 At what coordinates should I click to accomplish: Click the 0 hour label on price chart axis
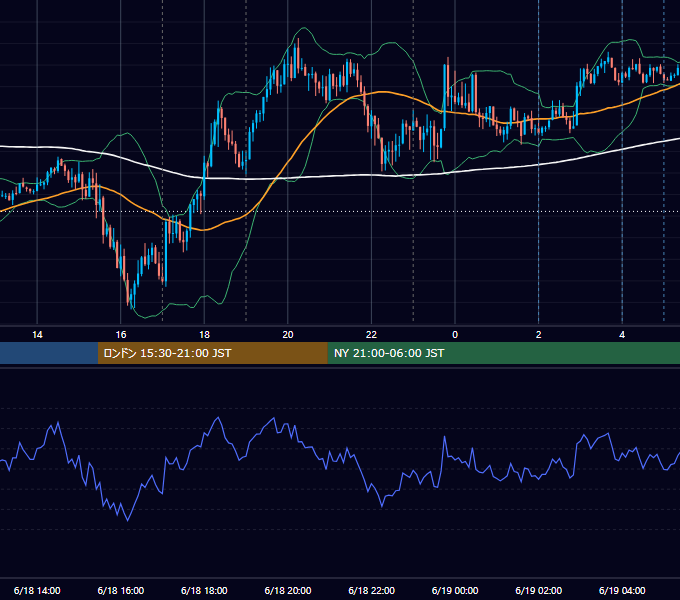455,335
